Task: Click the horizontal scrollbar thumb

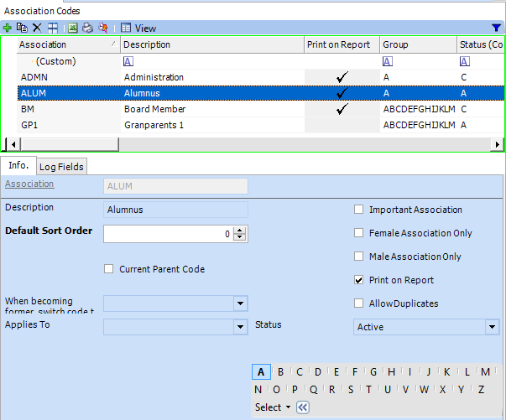Action: pyautogui.click(x=70, y=144)
